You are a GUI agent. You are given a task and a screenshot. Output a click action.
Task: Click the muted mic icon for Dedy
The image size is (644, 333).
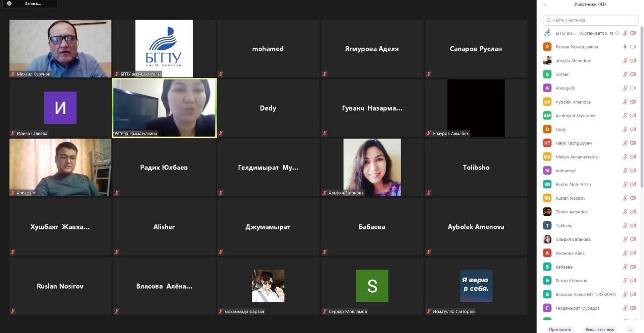pyautogui.click(x=625, y=129)
